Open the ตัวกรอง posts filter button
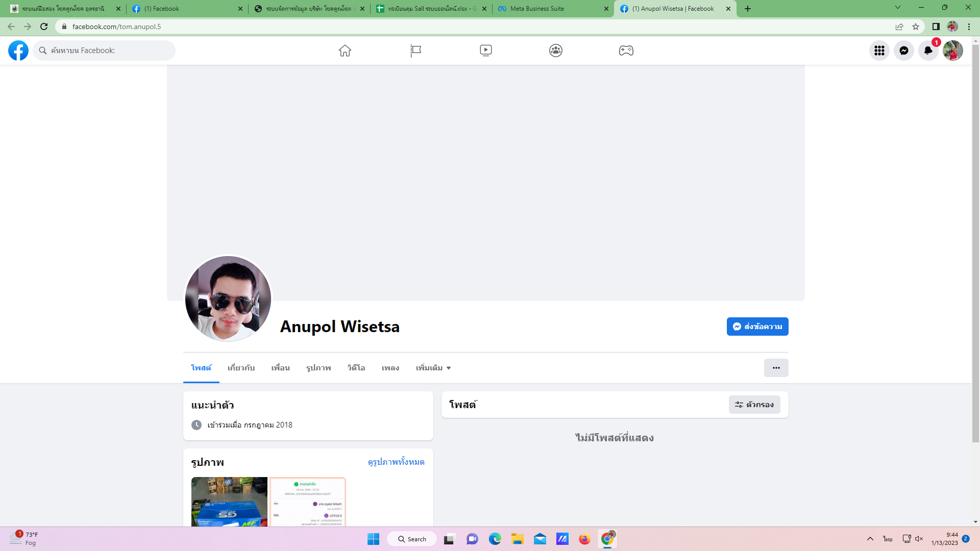 pos(754,405)
